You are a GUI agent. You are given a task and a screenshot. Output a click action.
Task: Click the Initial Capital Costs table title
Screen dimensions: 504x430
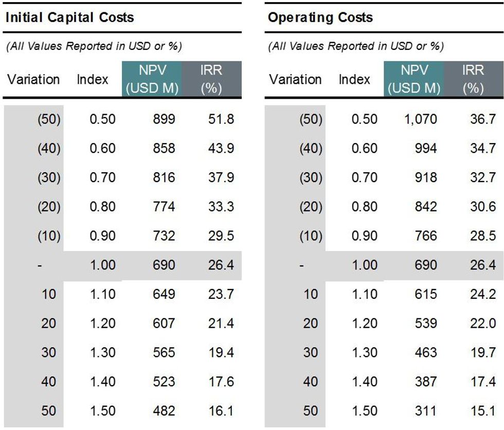point(69,17)
